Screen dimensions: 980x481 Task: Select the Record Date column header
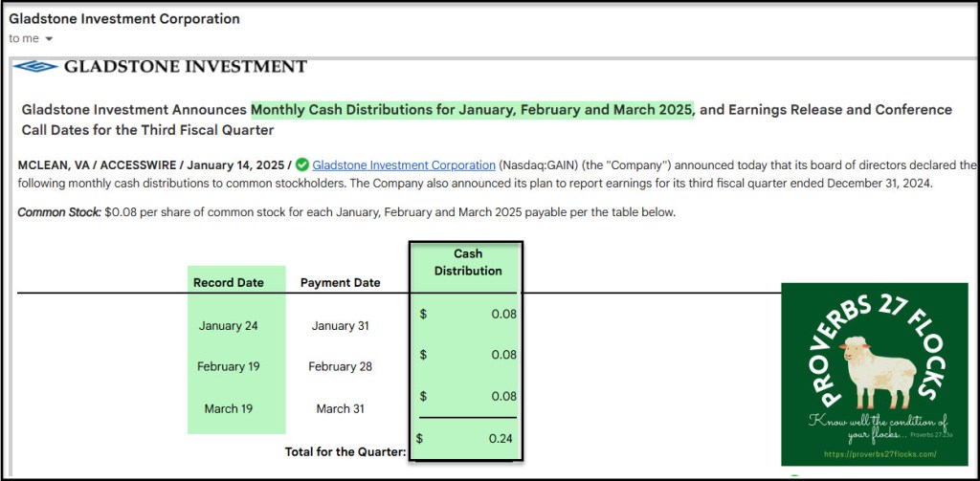point(228,283)
